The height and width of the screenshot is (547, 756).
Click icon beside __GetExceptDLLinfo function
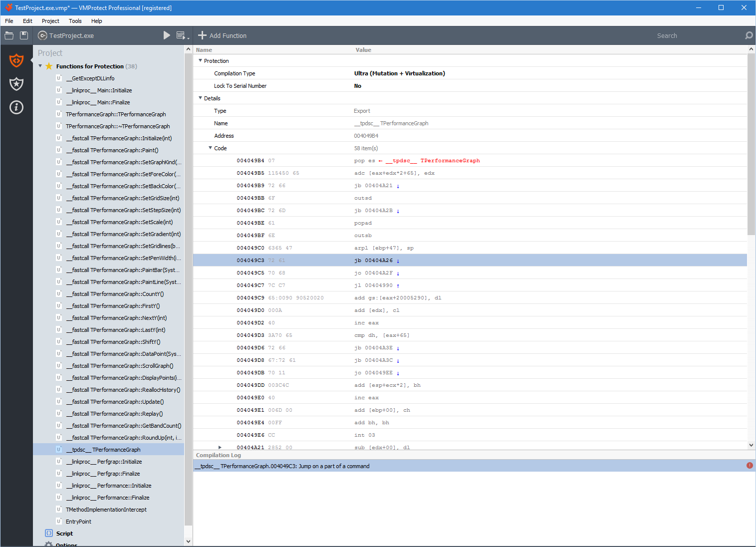pos(59,78)
